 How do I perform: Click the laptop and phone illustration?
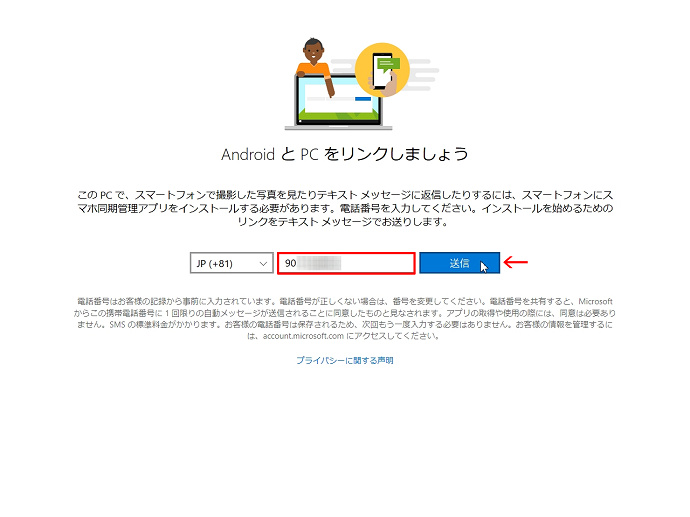pyautogui.click(x=362, y=84)
